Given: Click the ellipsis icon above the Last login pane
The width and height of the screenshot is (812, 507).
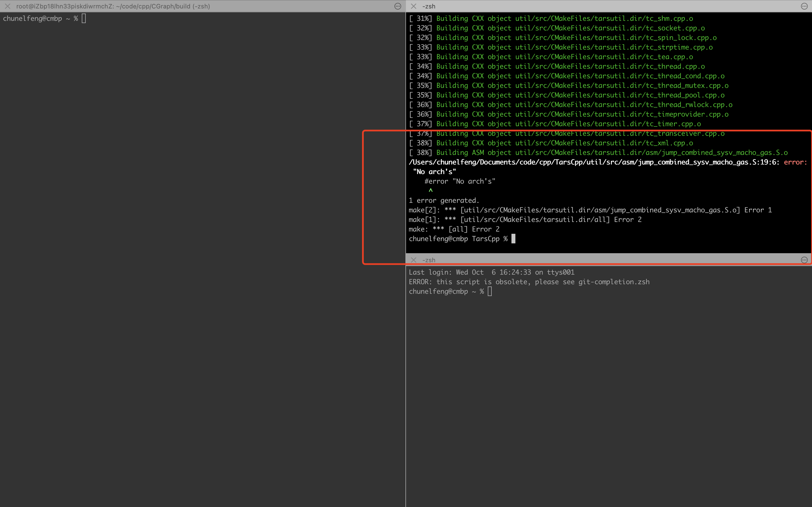Looking at the screenshot, I should click(x=804, y=260).
